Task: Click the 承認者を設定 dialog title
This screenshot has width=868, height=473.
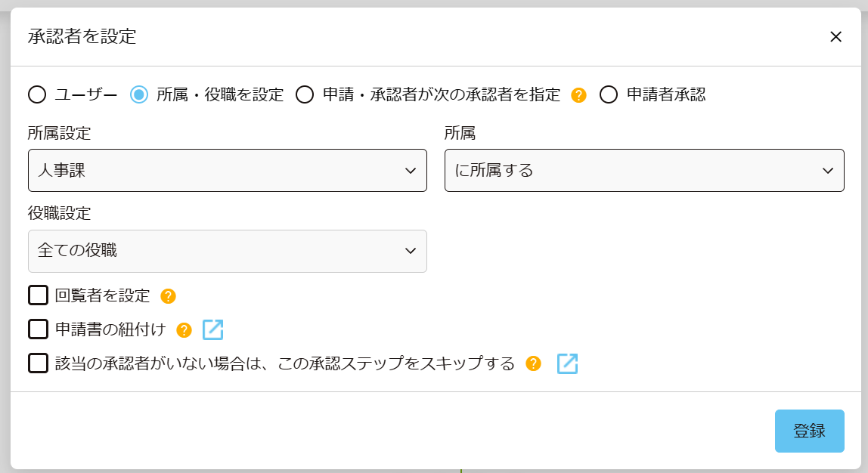Action: coord(82,36)
